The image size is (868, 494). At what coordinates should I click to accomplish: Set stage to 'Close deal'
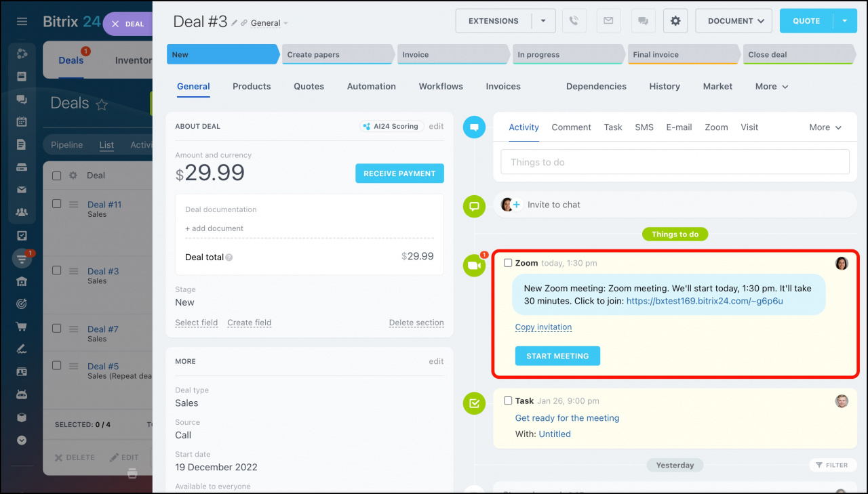coord(799,55)
